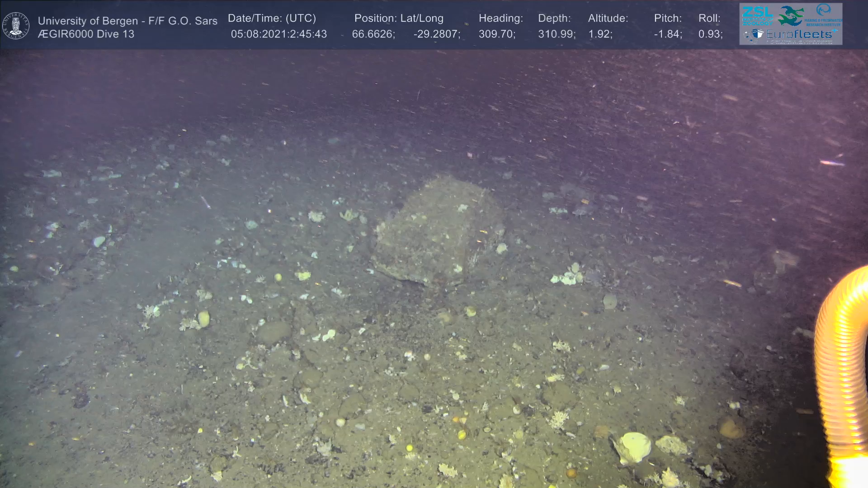Click the large pale sponge near the hose

click(x=634, y=446)
